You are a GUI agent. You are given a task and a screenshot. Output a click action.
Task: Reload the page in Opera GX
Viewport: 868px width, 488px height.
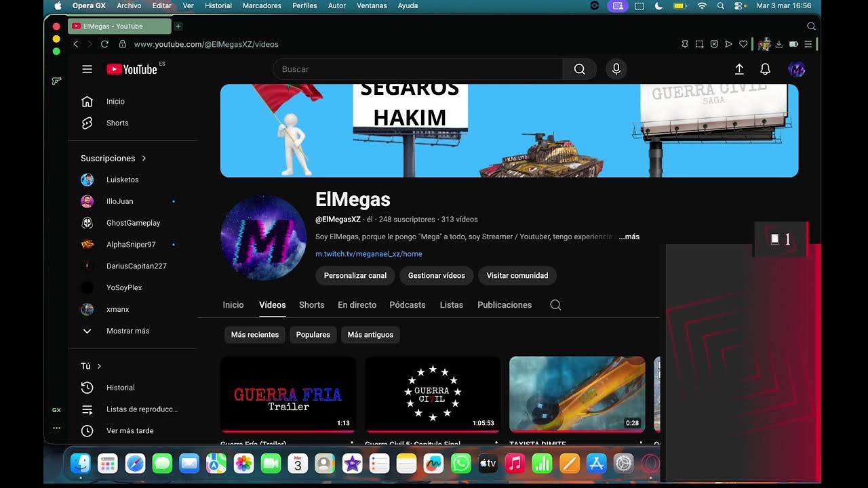click(x=104, y=44)
